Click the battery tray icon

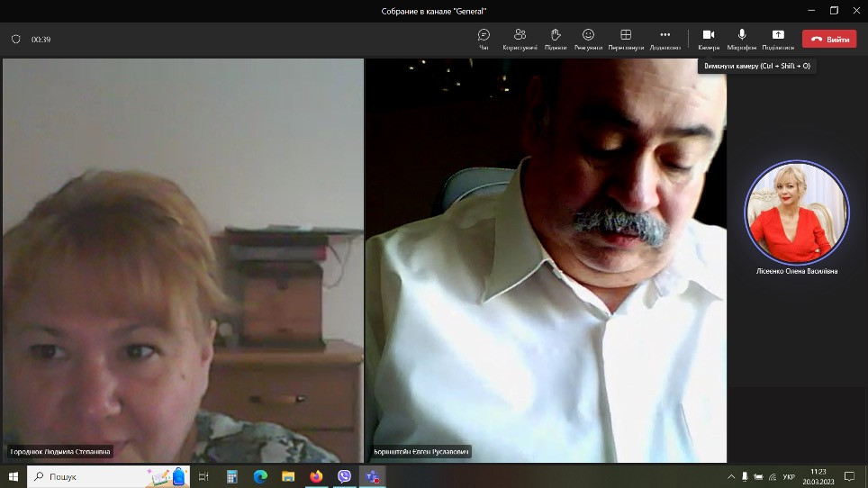(758, 476)
